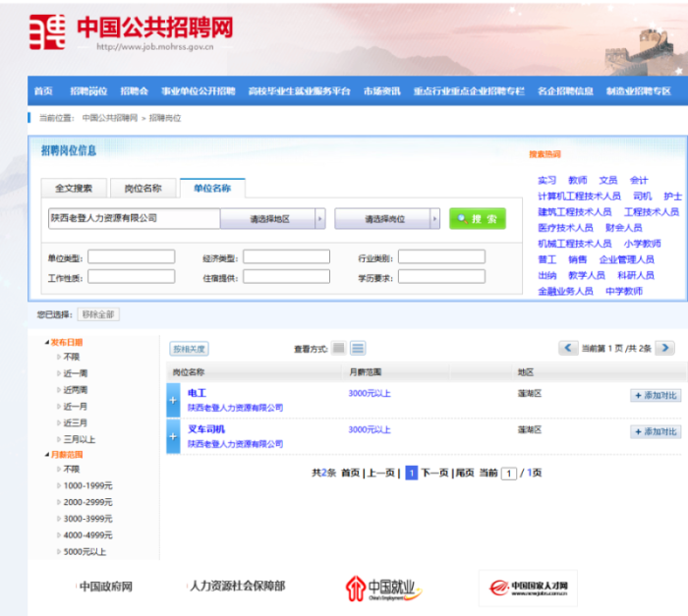Select the 全文搜索 tab
Screen dimensions: 688x616
point(74,189)
